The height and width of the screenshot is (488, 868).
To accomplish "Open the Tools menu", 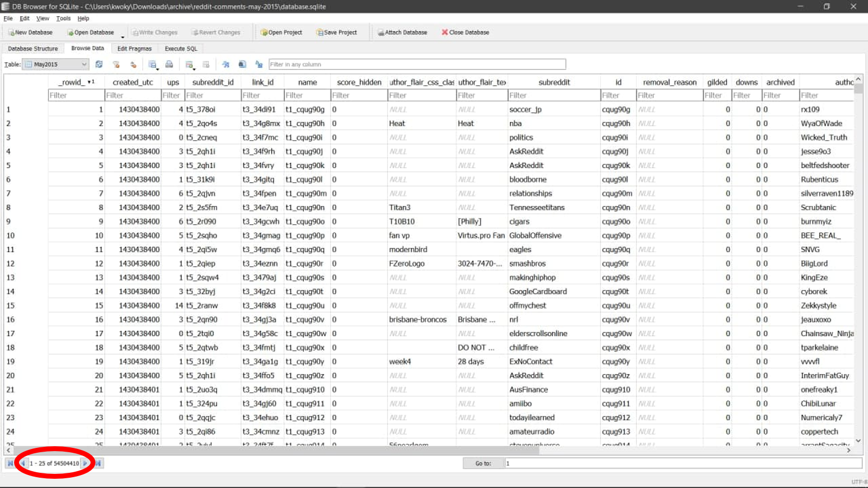I will click(x=63, y=18).
